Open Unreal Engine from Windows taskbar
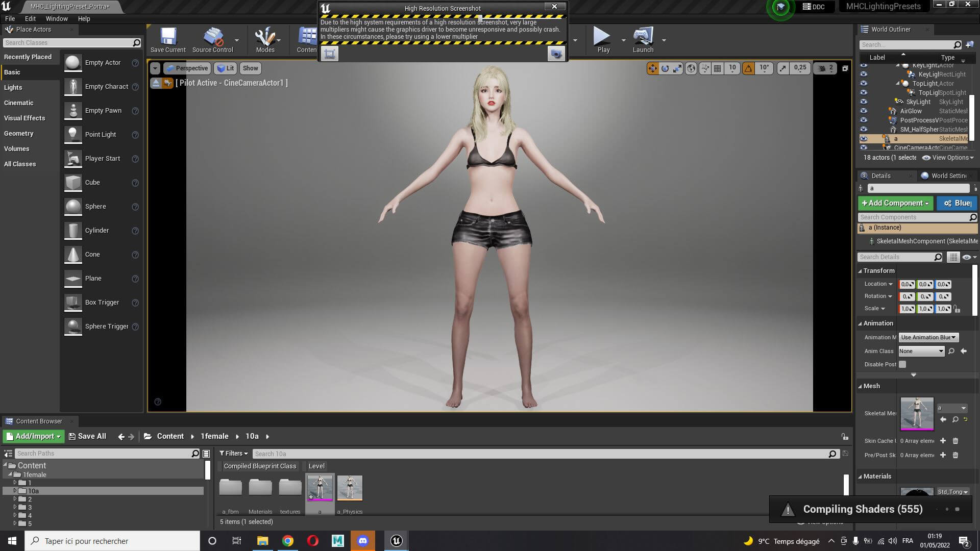 pyautogui.click(x=397, y=541)
